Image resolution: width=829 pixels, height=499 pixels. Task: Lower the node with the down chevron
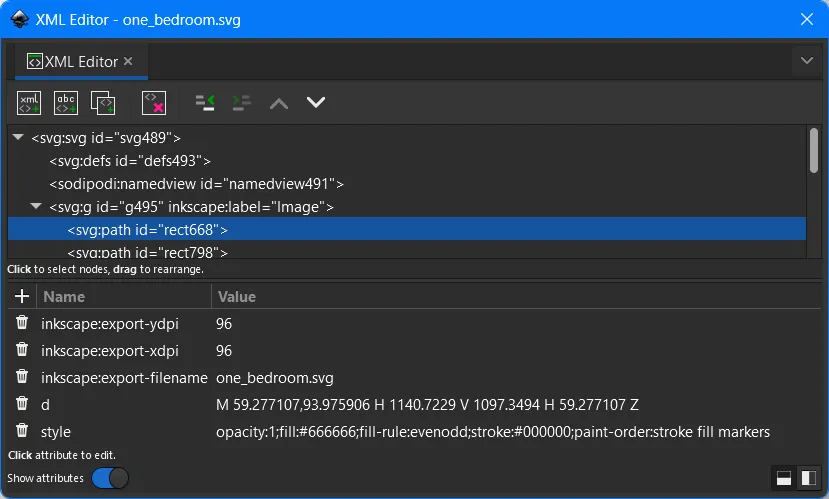pos(316,102)
